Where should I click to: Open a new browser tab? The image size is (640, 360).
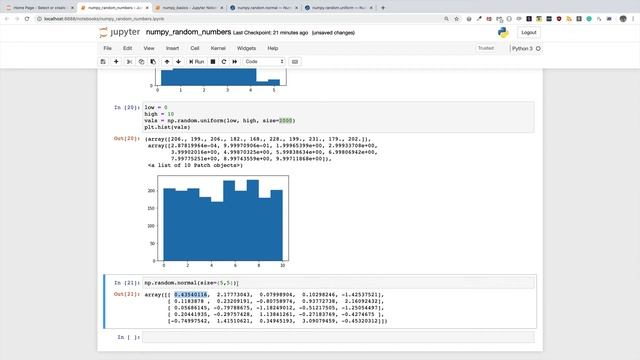click(x=383, y=7)
